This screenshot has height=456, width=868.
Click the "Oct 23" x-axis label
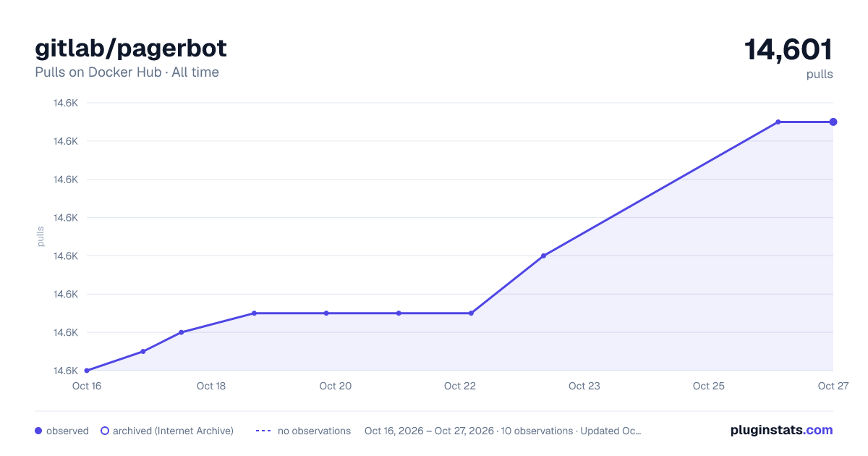tap(584, 386)
